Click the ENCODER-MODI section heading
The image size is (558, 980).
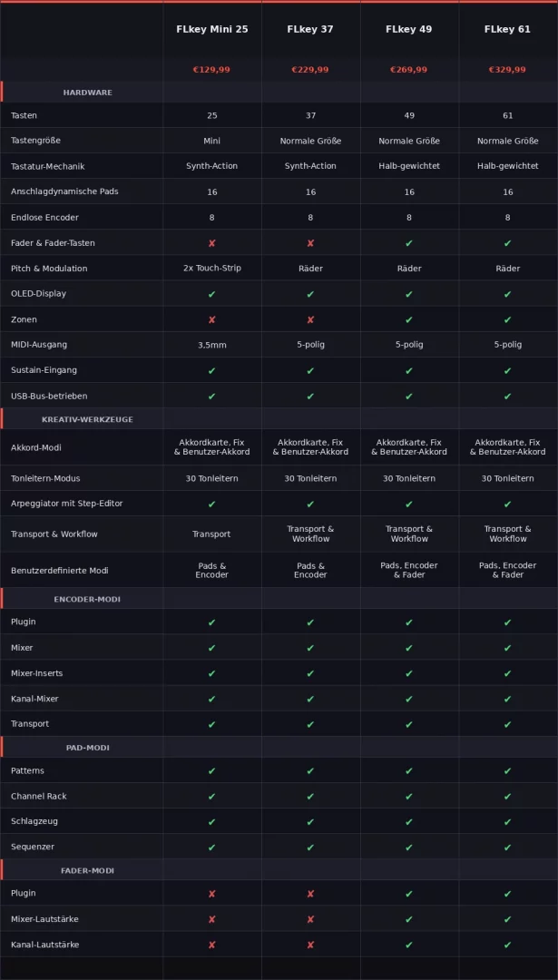tap(87, 600)
